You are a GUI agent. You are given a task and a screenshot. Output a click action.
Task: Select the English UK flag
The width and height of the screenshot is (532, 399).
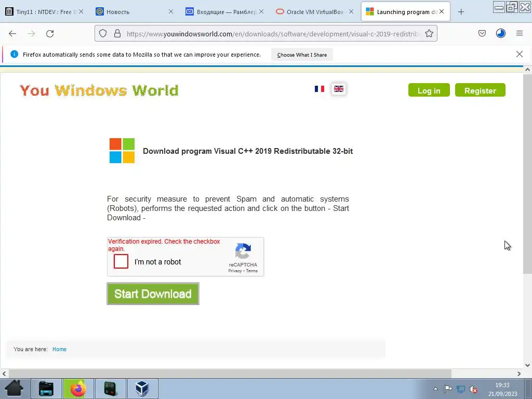pos(339,89)
